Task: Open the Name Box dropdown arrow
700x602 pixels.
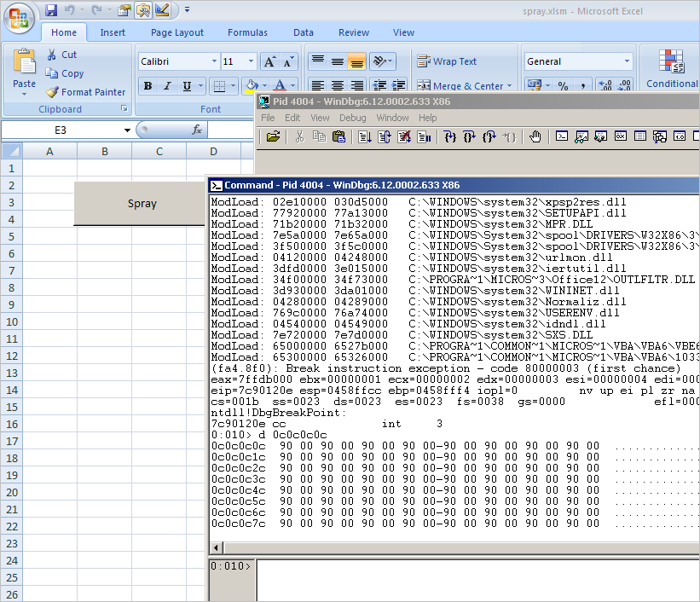Action: (x=127, y=130)
